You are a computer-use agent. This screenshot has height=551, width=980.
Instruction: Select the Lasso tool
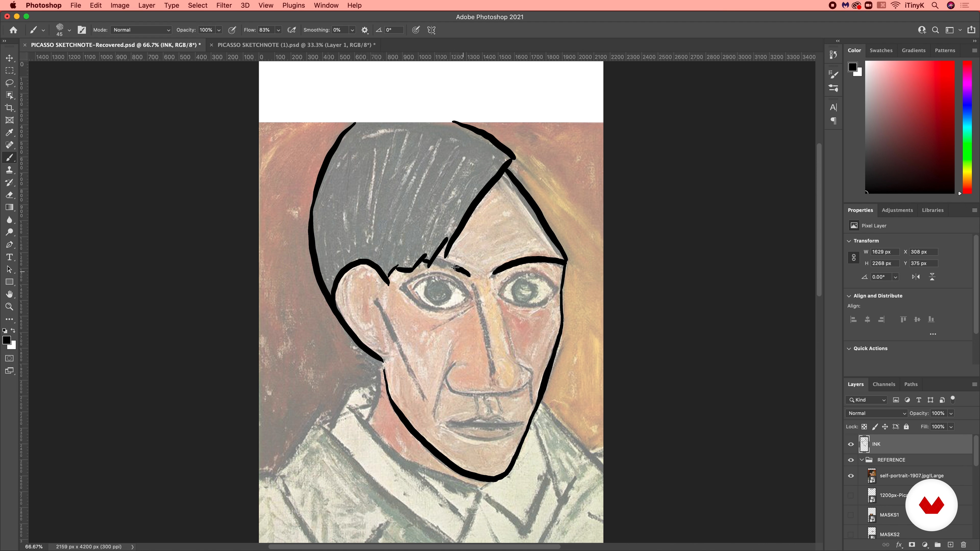click(9, 83)
